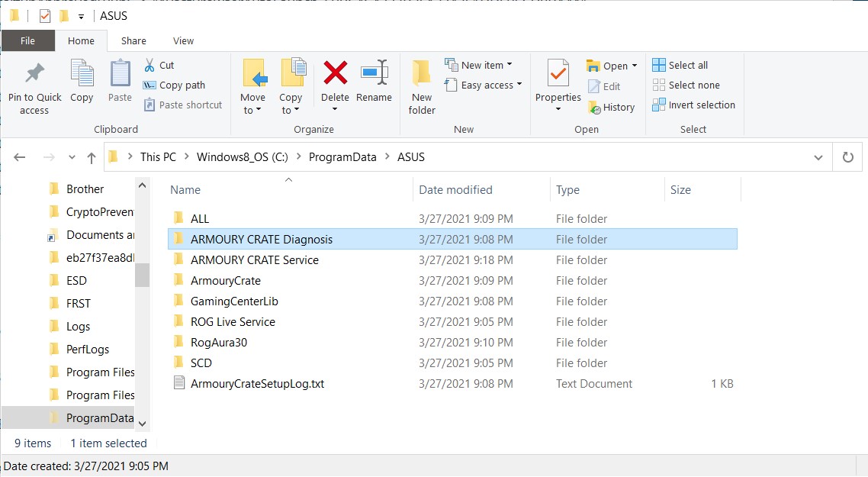Select PerfLogs folder in navigation pane
Screen dimensions: 868x477
[x=88, y=350]
